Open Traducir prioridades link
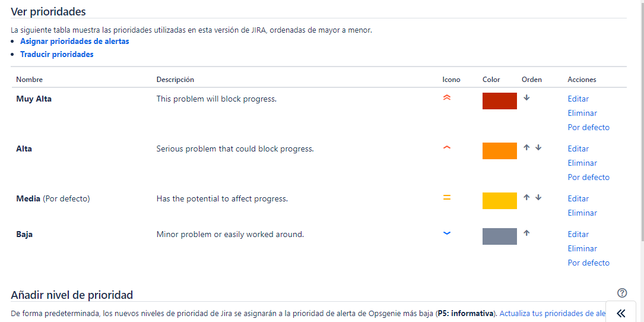This screenshot has width=644, height=322. click(57, 54)
